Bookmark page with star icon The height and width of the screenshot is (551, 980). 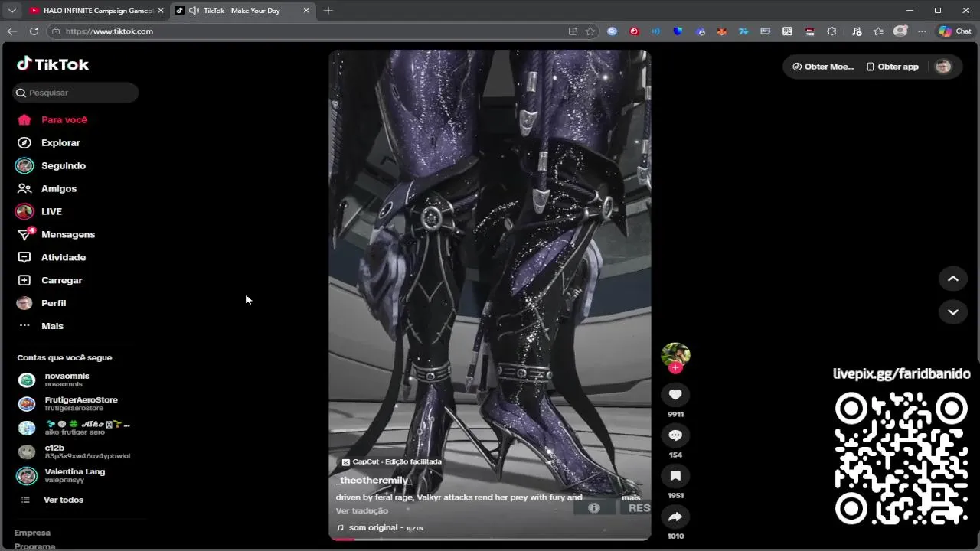point(590,31)
